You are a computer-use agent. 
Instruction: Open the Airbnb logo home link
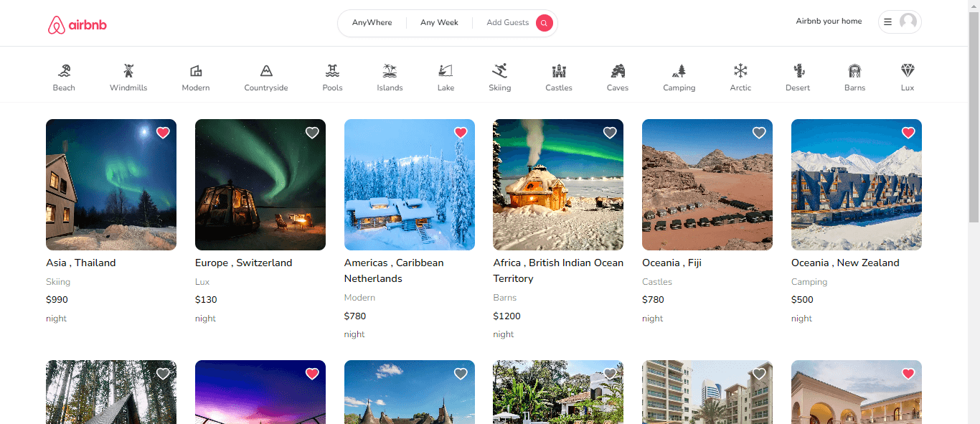pyautogui.click(x=77, y=25)
